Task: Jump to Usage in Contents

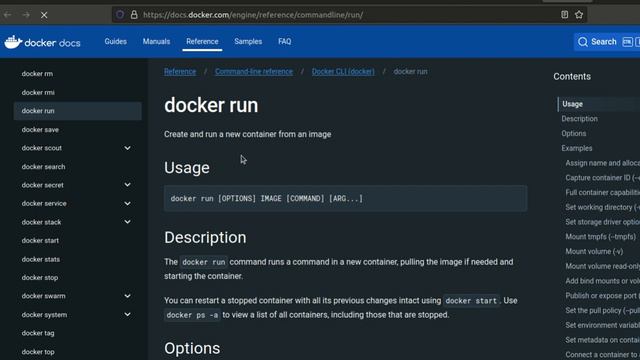Action: [x=572, y=104]
